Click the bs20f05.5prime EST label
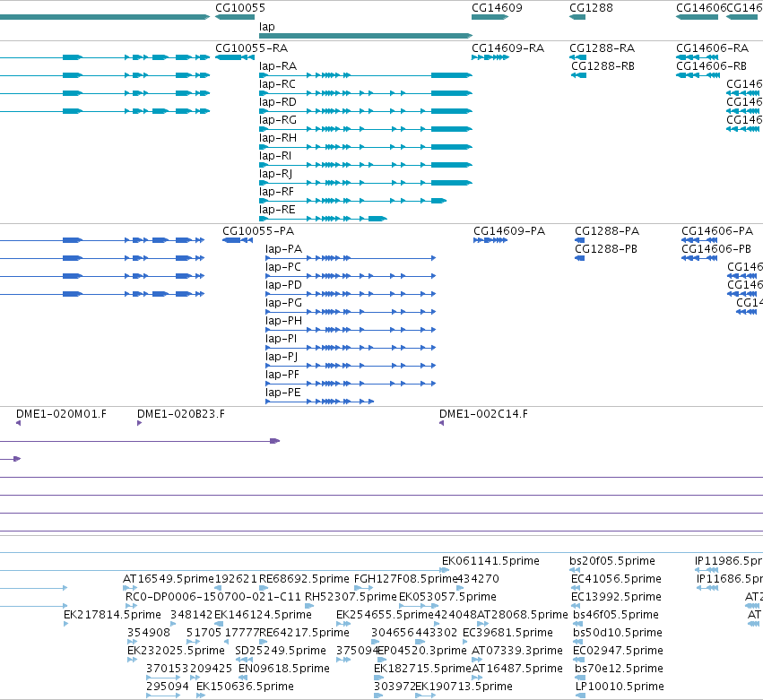Screen dimensions: 763x700 tap(612, 561)
